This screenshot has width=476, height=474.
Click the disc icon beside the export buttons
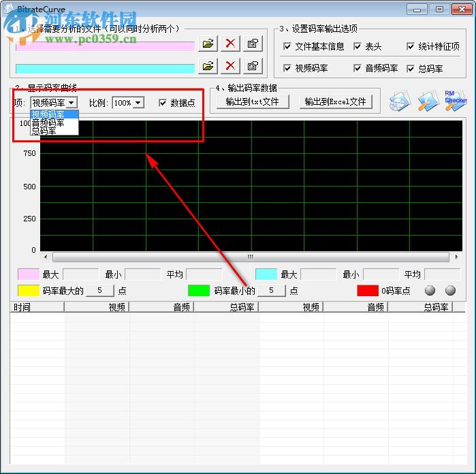pos(400,101)
